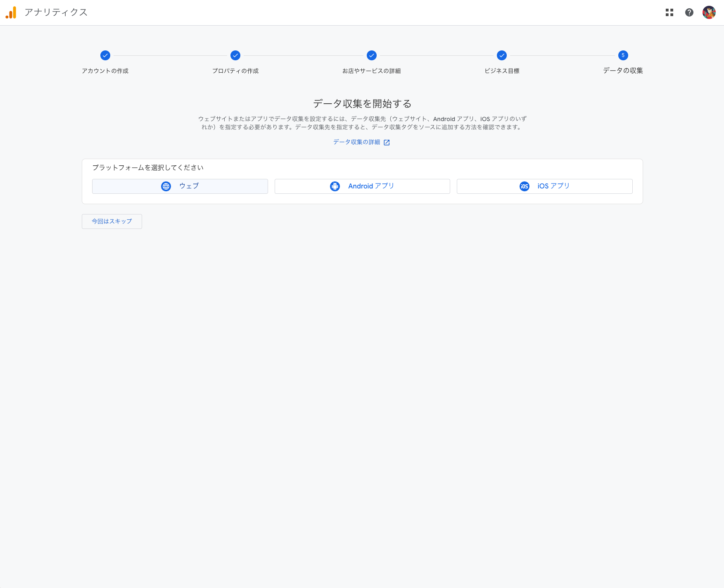Click the iOS icon on the iOS アプリ option
The height and width of the screenshot is (588, 724).
[x=524, y=186]
